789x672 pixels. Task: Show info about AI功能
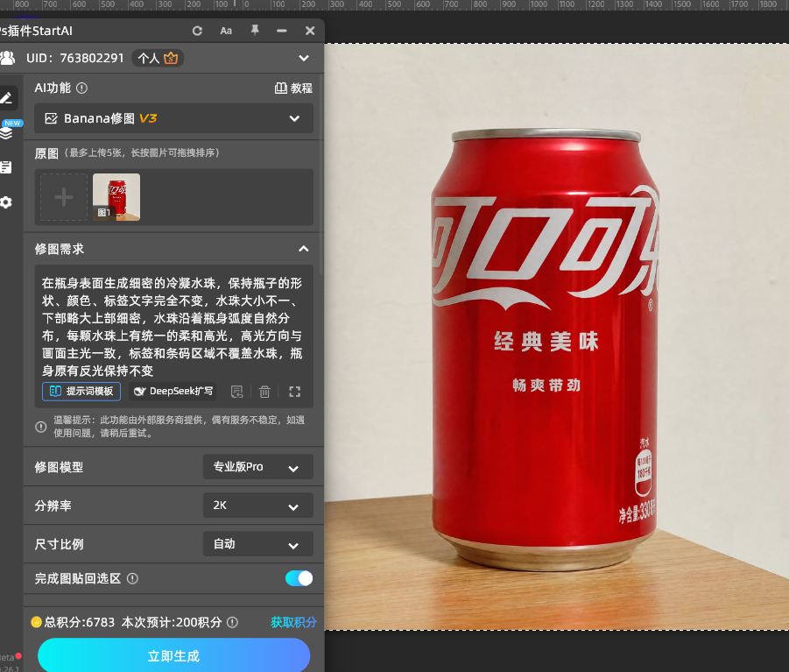click(81, 88)
